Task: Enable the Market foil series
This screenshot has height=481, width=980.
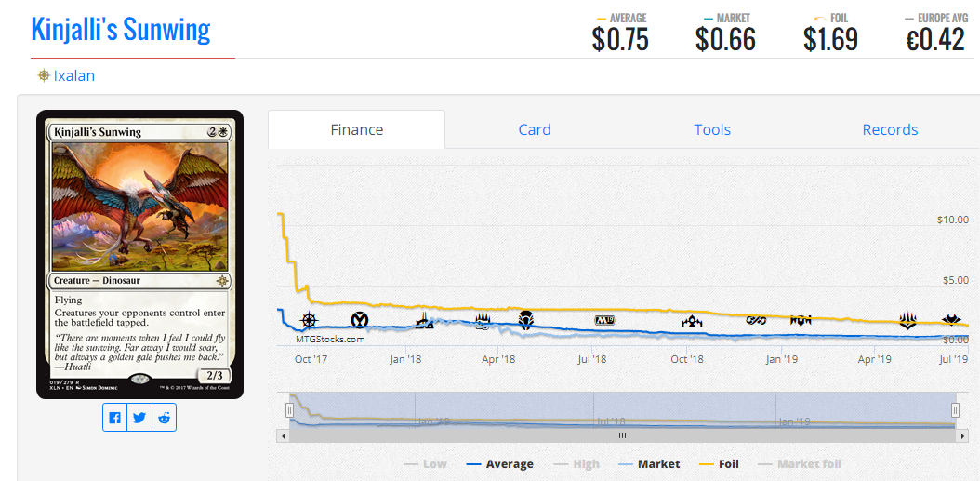Action: [800, 464]
